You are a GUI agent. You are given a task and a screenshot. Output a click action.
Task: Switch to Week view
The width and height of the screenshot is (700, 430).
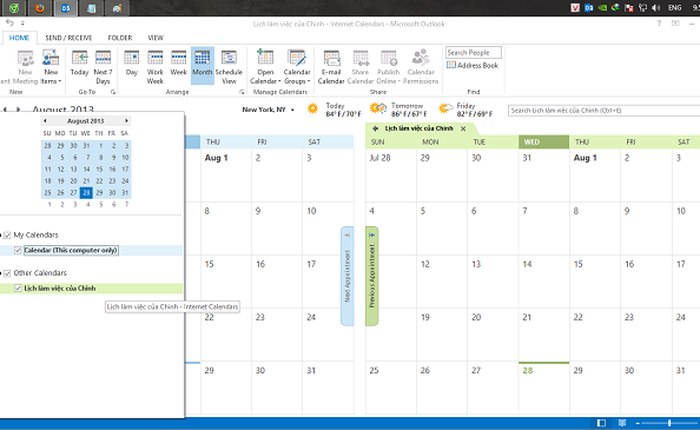click(179, 63)
